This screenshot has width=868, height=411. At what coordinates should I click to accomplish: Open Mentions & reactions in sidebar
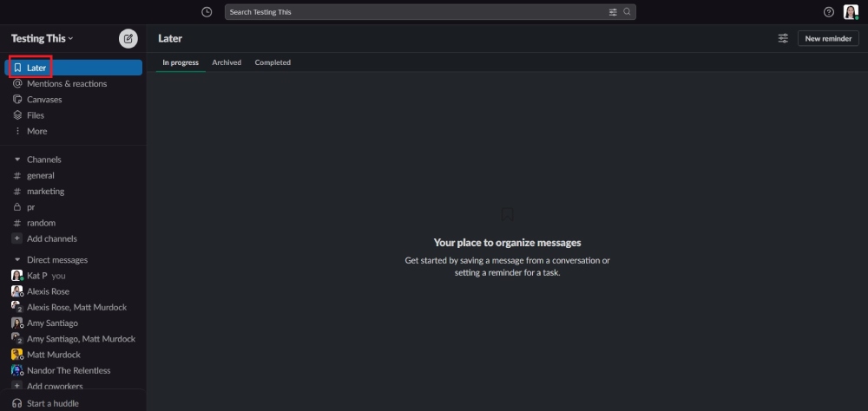pyautogui.click(x=66, y=84)
